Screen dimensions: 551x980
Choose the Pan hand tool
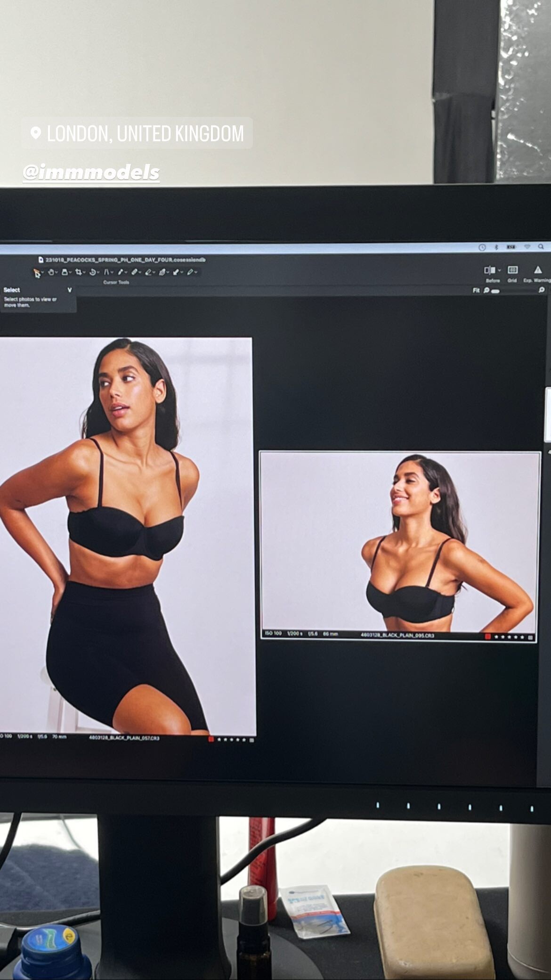[x=51, y=272]
